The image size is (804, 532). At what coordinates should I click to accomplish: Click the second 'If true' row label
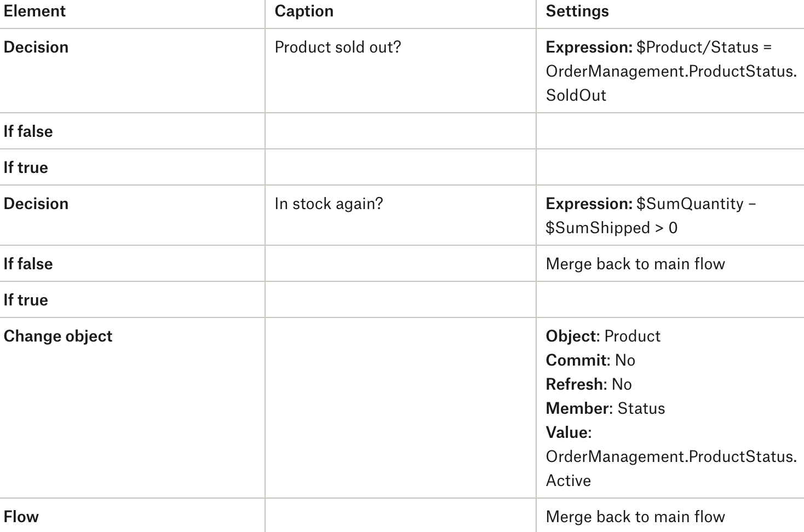click(26, 300)
